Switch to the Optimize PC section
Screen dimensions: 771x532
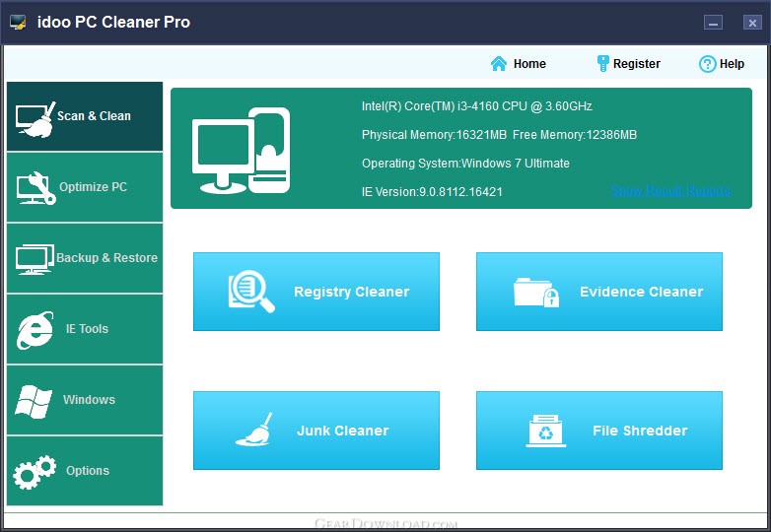pos(85,187)
